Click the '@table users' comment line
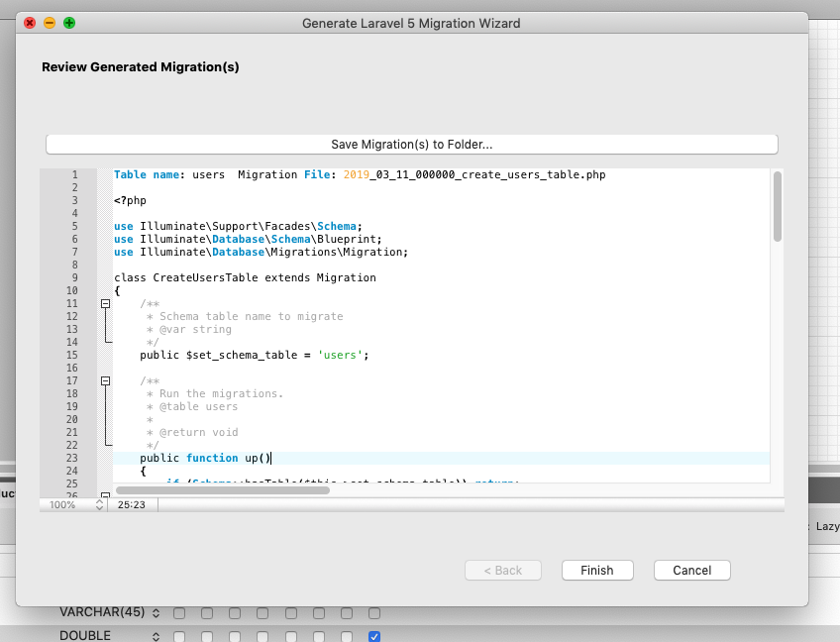840x642 pixels. click(x=199, y=406)
